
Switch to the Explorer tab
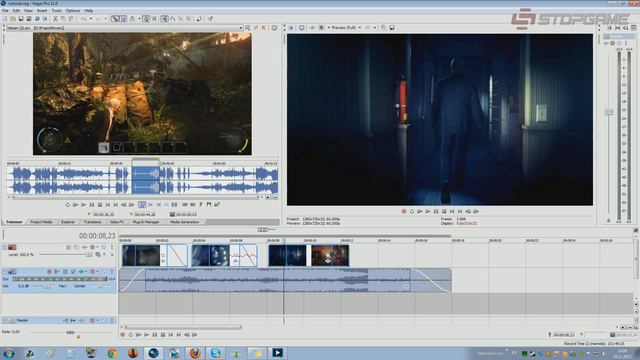pyautogui.click(x=68, y=222)
